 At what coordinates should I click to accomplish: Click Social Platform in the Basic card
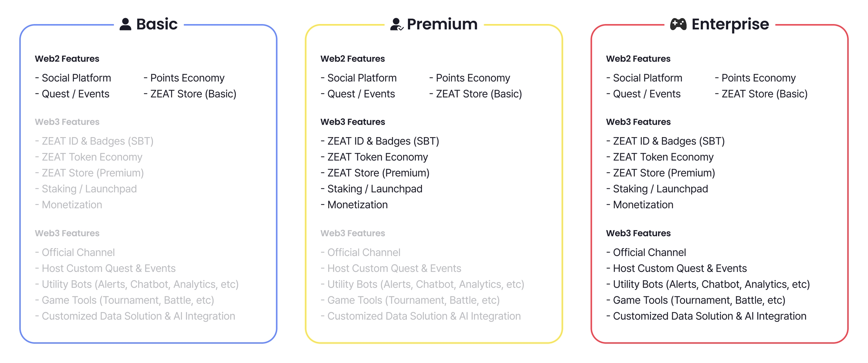coord(76,78)
